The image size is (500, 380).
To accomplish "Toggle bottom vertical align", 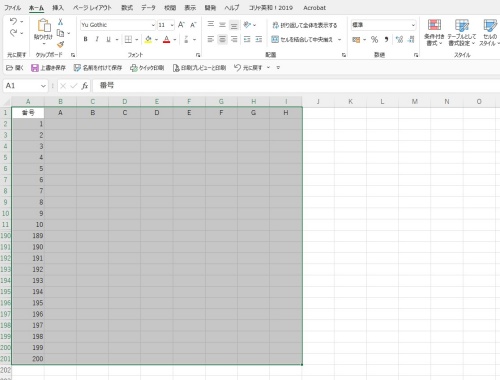I will pyautogui.click(x=234, y=25).
